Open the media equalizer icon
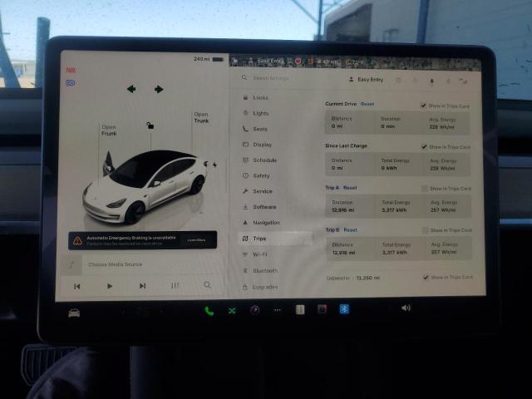Screen dimensions: 532x399 175,286
